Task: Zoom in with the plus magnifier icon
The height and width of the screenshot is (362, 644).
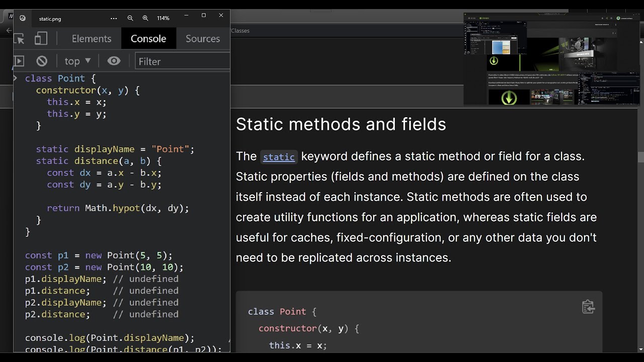Action: 145,18
